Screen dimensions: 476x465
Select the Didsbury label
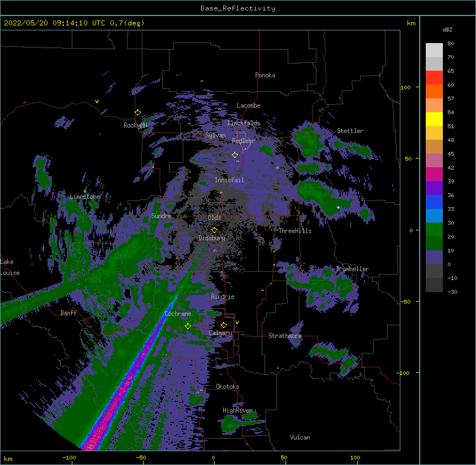pyautogui.click(x=212, y=238)
